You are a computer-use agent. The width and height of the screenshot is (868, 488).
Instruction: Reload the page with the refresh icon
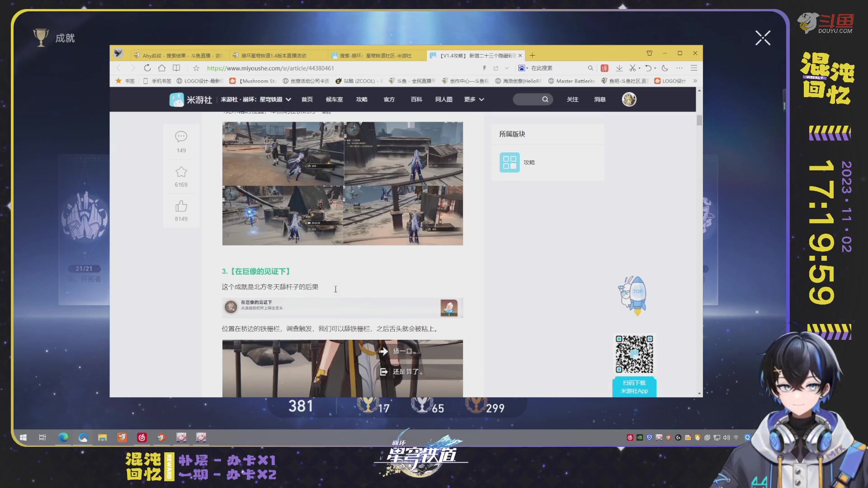pyautogui.click(x=147, y=68)
